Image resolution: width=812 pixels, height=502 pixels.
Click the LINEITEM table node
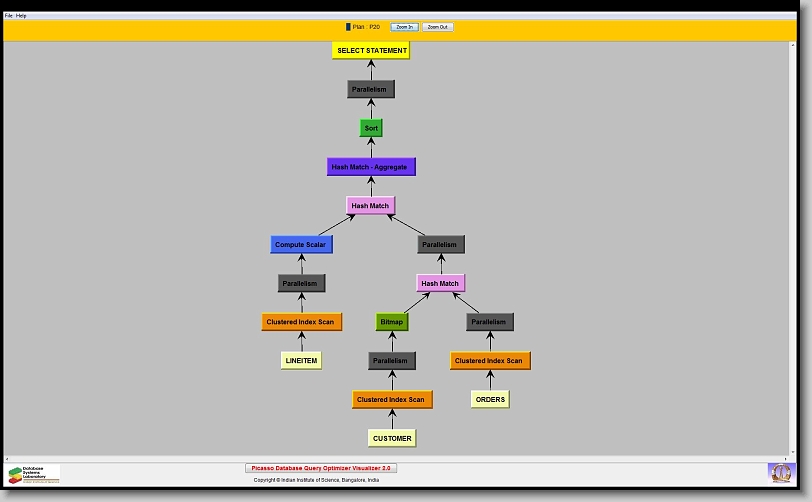301,360
